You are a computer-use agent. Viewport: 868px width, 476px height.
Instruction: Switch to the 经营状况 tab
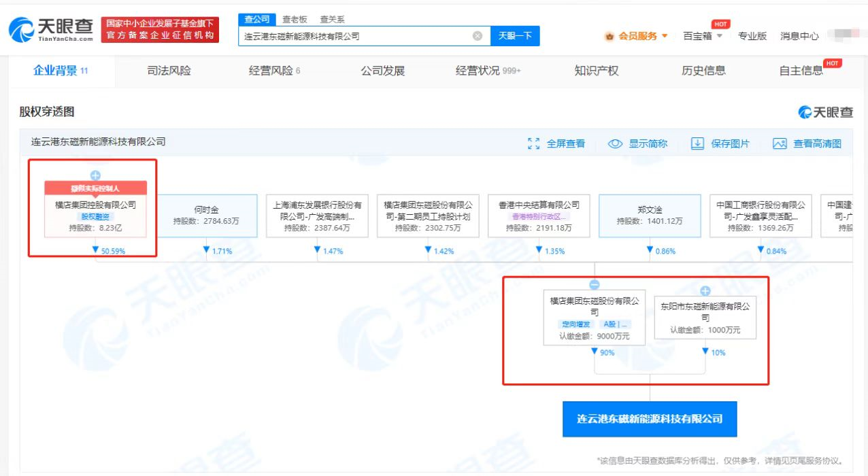pos(488,71)
